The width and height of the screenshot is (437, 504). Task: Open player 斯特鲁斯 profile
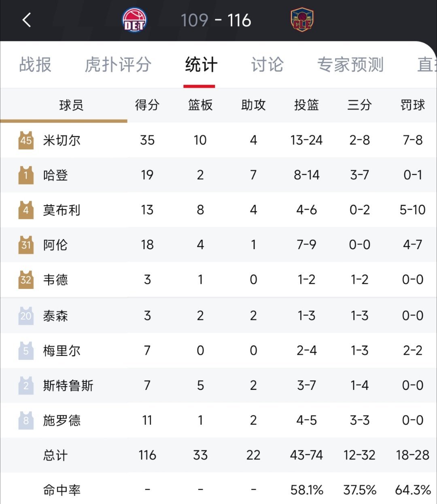(68, 385)
